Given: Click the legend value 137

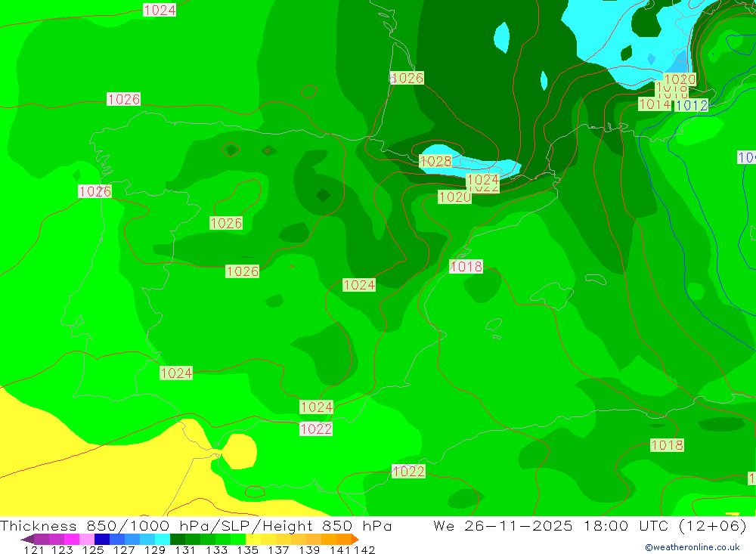Looking at the screenshot, I should point(278,549).
